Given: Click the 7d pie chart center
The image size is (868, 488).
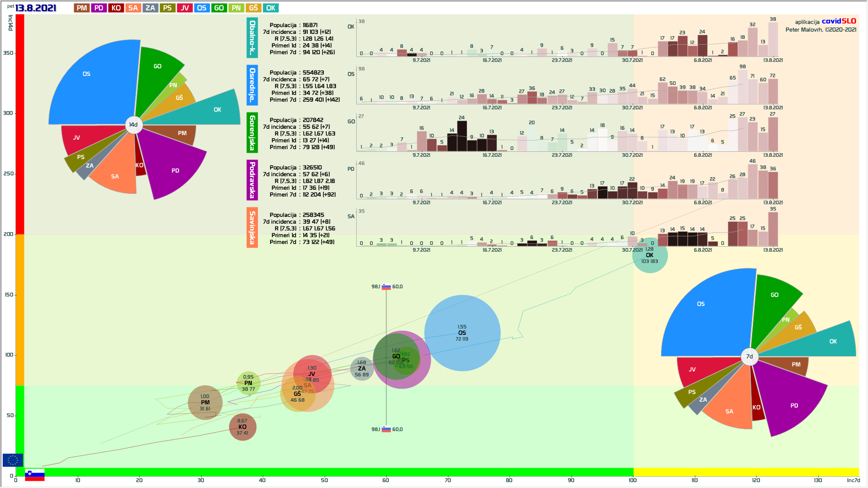Looking at the screenshot, I should pyautogui.click(x=749, y=357).
